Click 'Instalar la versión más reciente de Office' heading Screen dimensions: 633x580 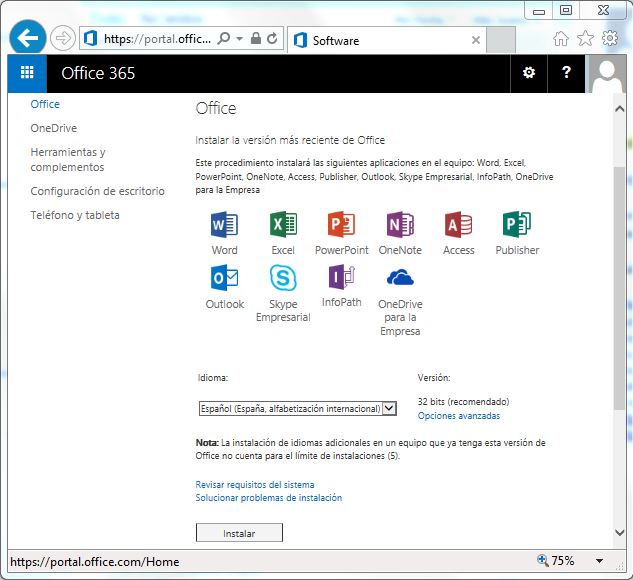pyautogui.click(x=290, y=140)
